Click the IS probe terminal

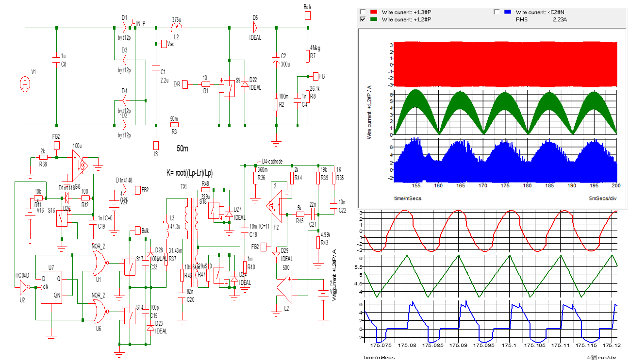[156, 145]
